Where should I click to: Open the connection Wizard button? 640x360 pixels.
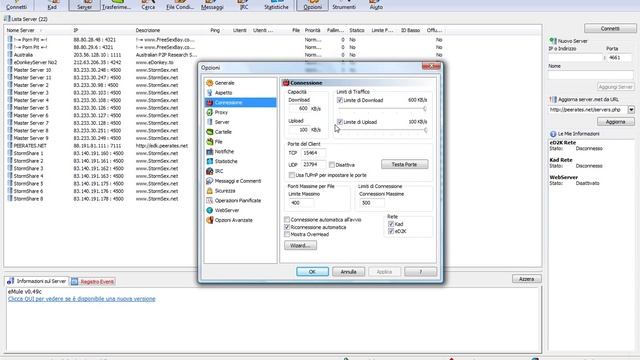pos(300,245)
